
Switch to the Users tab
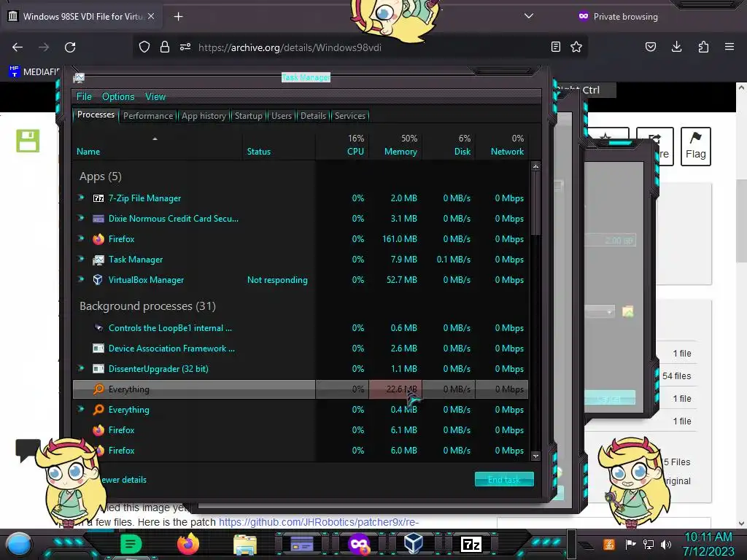point(282,116)
